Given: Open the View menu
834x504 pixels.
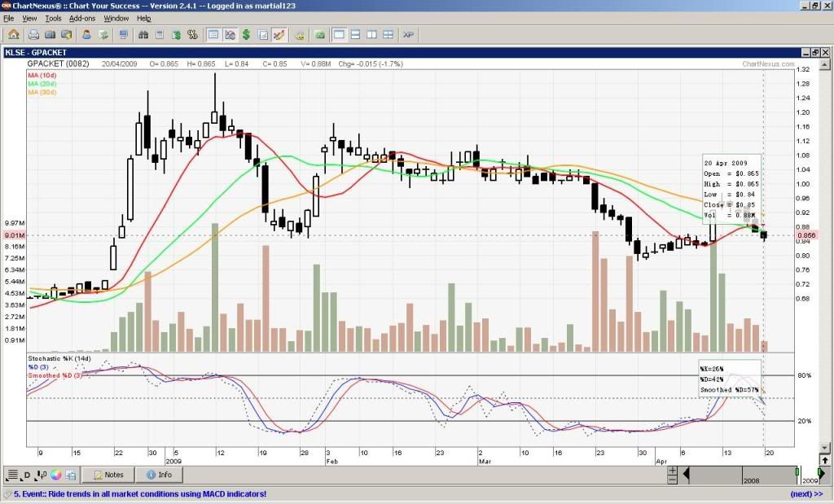Looking at the screenshot, I should pyautogui.click(x=29, y=18).
